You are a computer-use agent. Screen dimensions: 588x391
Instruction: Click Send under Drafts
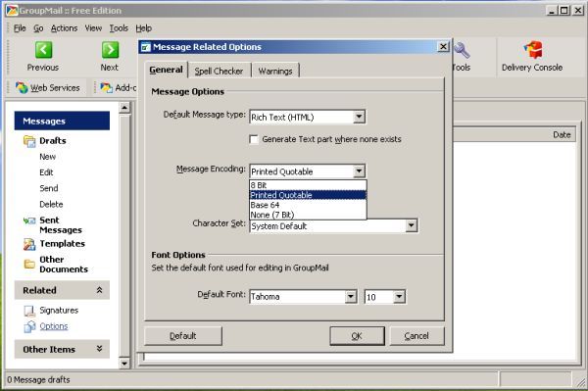(x=49, y=188)
